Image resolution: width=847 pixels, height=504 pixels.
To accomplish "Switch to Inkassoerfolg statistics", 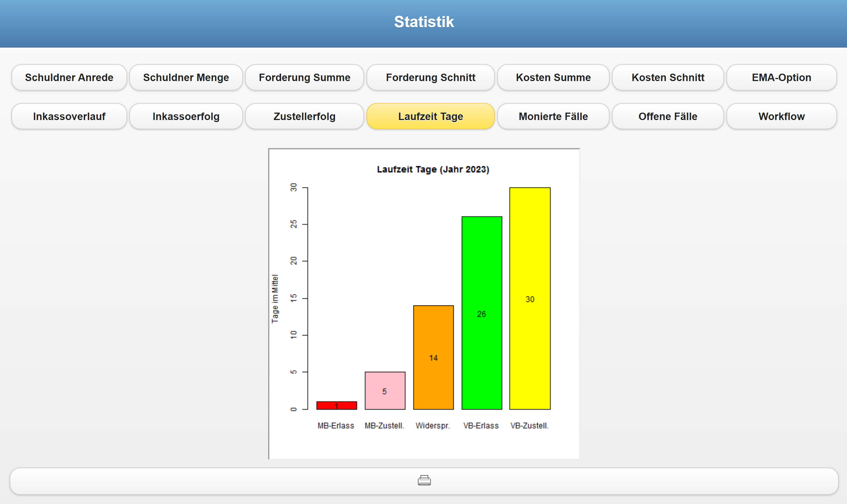I will tap(186, 117).
